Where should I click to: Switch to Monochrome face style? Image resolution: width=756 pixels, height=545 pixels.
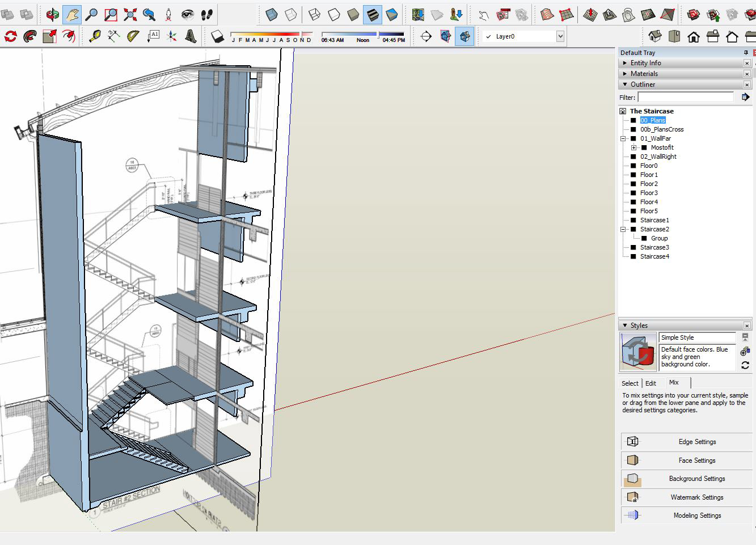(x=391, y=15)
